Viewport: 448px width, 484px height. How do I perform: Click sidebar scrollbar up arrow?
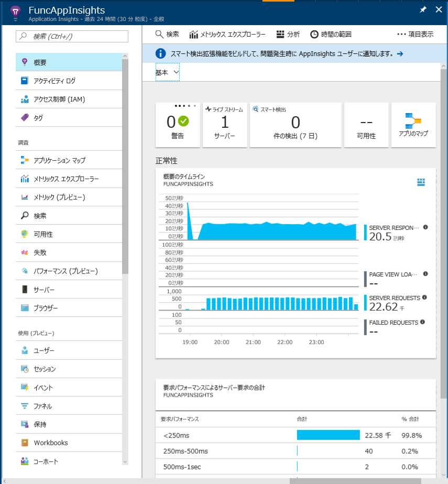(x=125, y=56)
